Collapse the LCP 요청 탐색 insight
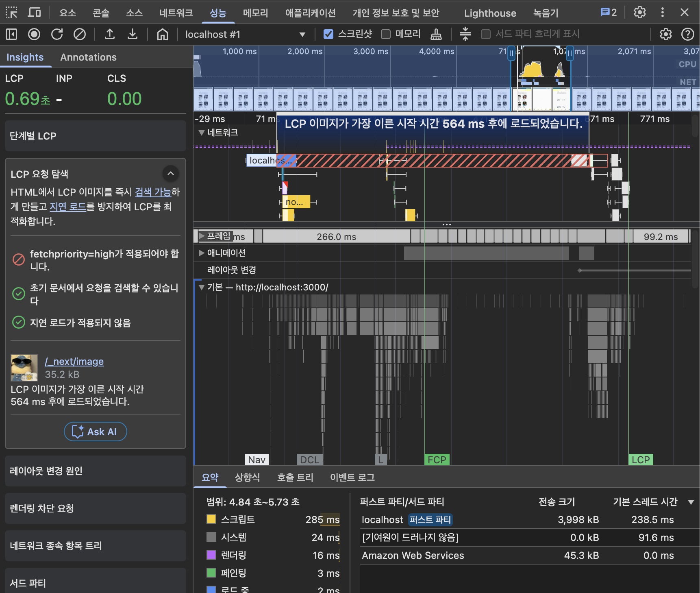Screen dimensions: 700x593 point(171,174)
